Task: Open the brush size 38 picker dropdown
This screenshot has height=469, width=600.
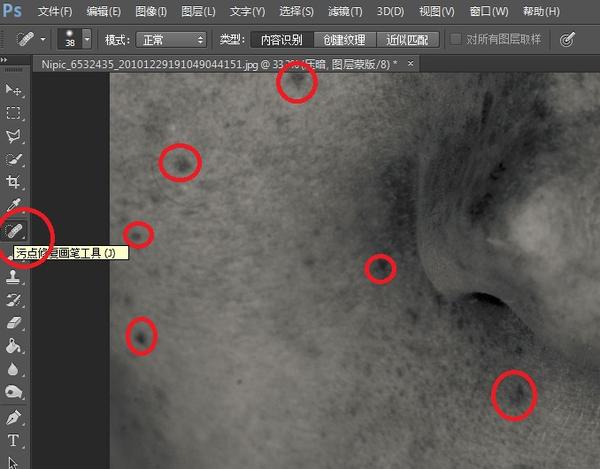Action: pos(87,39)
